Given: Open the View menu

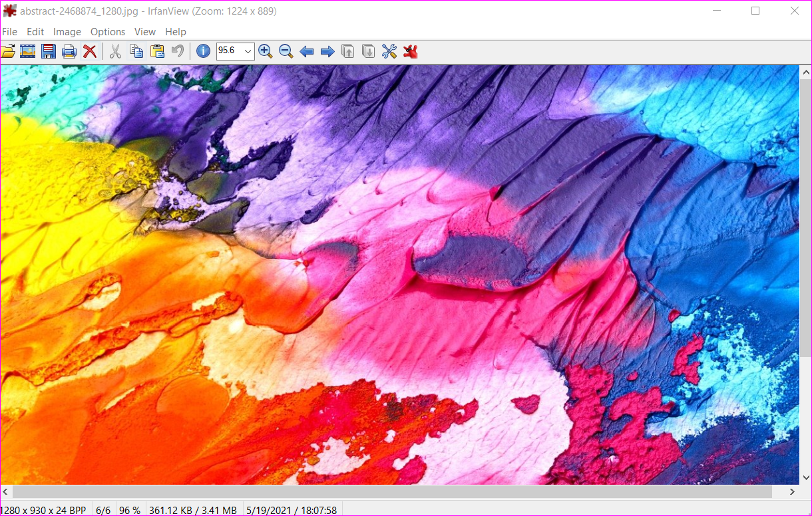Looking at the screenshot, I should (x=145, y=31).
